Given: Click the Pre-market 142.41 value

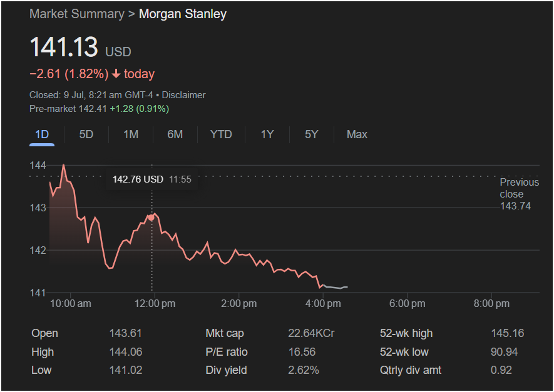Looking at the screenshot, I should (x=68, y=109).
